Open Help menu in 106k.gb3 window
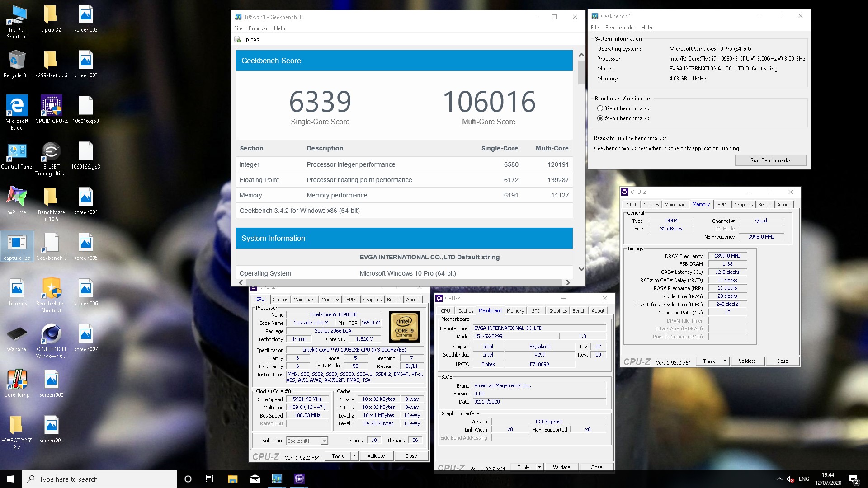The image size is (868, 488). pyautogui.click(x=279, y=28)
